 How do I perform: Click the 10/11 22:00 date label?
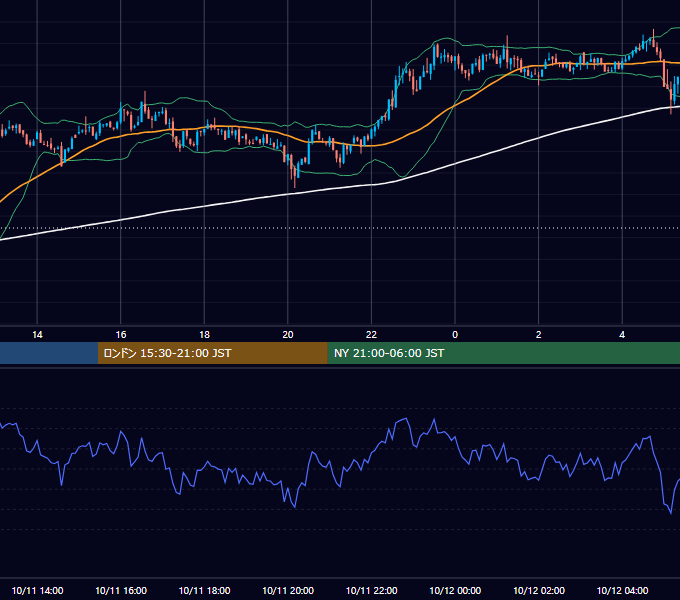click(x=371, y=590)
